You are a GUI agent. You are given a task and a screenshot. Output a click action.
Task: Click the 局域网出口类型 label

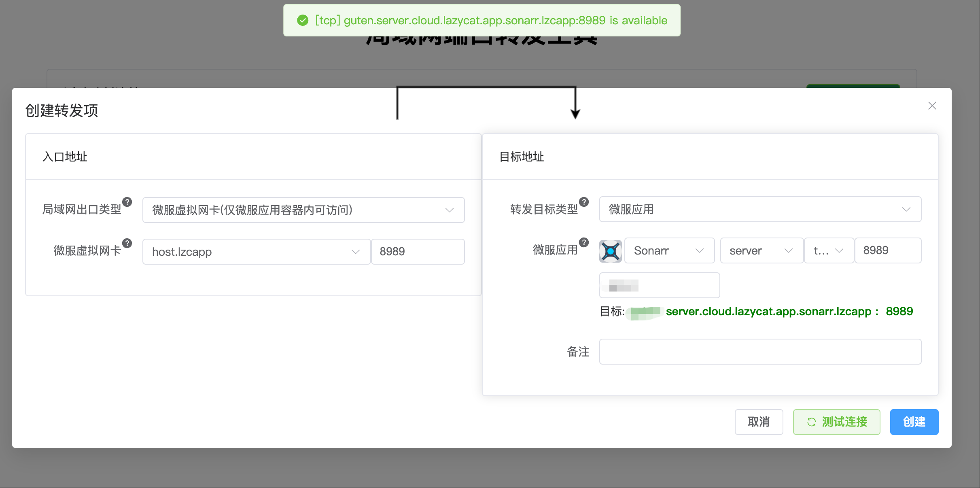pos(82,210)
